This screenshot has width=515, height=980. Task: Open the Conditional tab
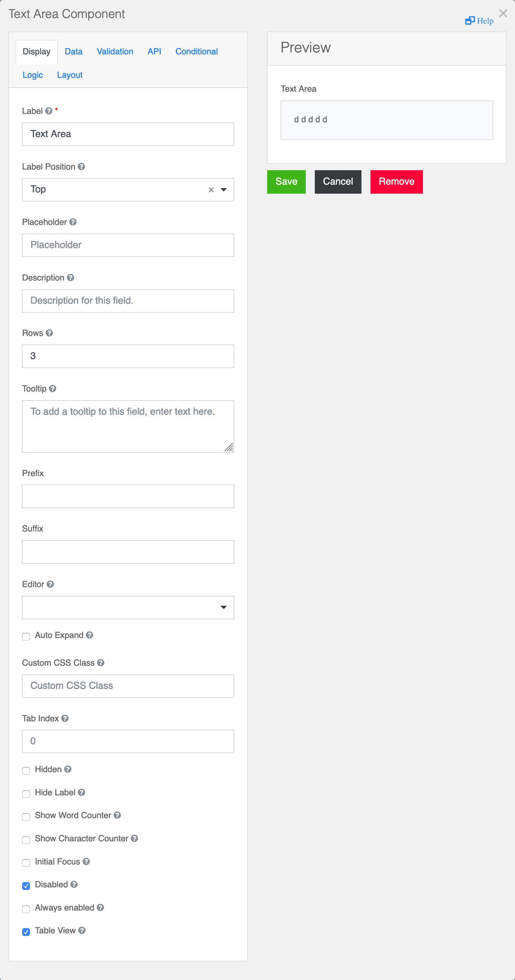coord(196,51)
